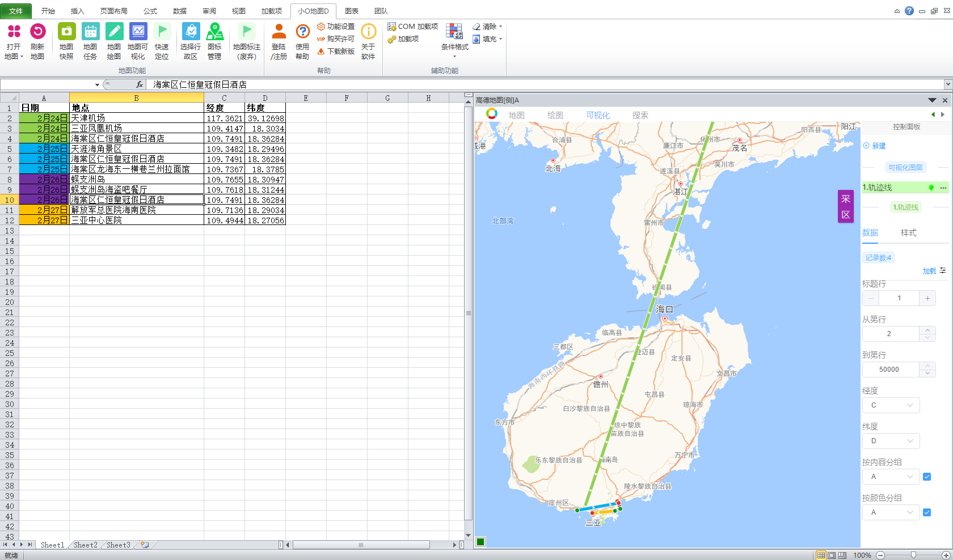
Task: Expand the 纬度 column dropdown
Action: coord(891,441)
